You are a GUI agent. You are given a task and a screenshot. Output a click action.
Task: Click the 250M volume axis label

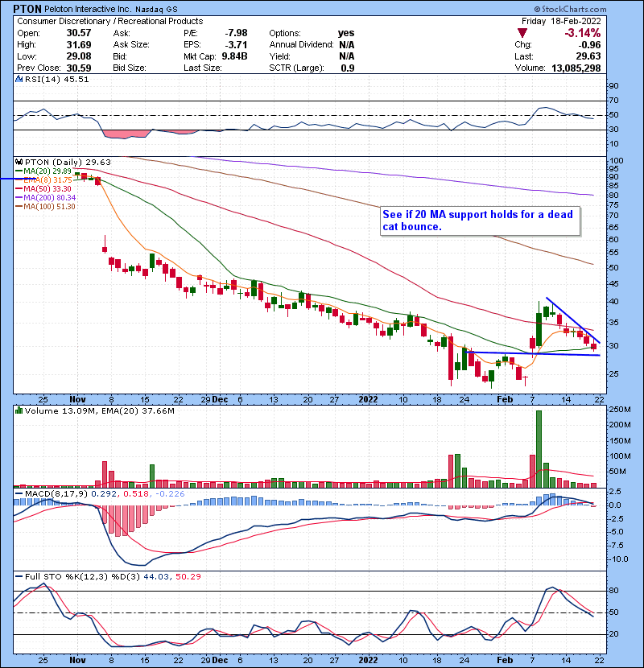pos(621,410)
